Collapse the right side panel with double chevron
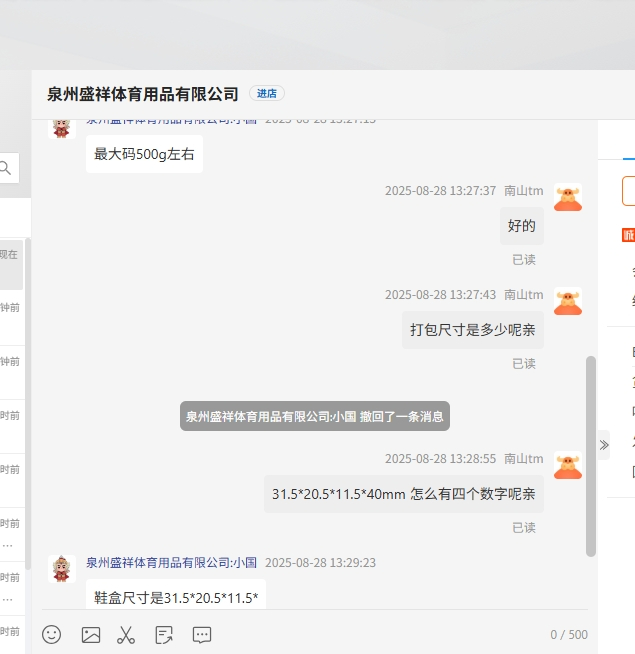Image resolution: width=635 pixels, height=654 pixels. 603,445
